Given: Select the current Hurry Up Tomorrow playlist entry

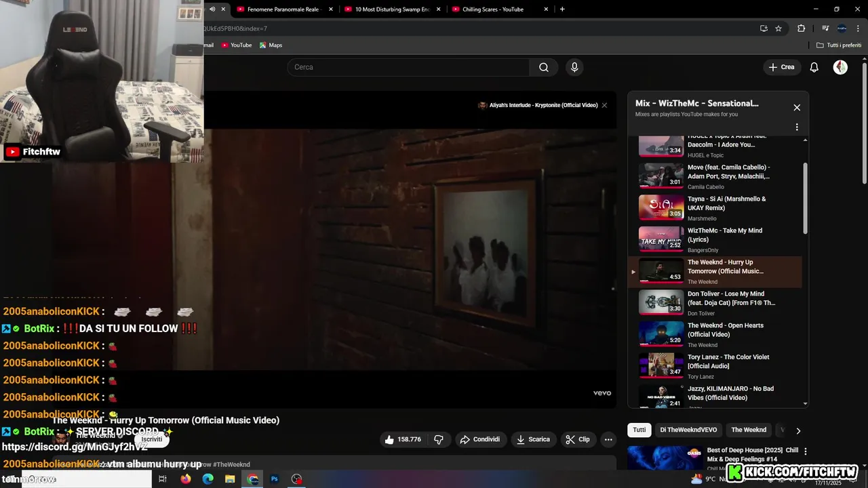Looking at the screenshot, I should [715, 271].
